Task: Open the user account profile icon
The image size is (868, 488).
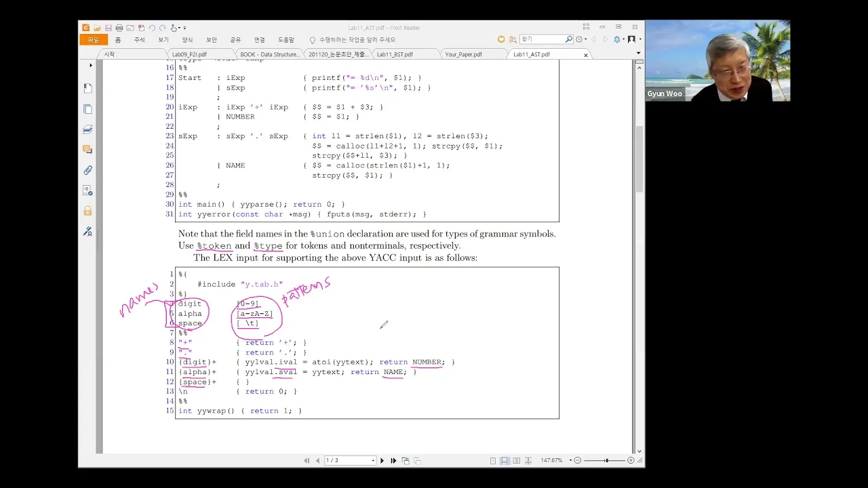Action: click(631, 39)
